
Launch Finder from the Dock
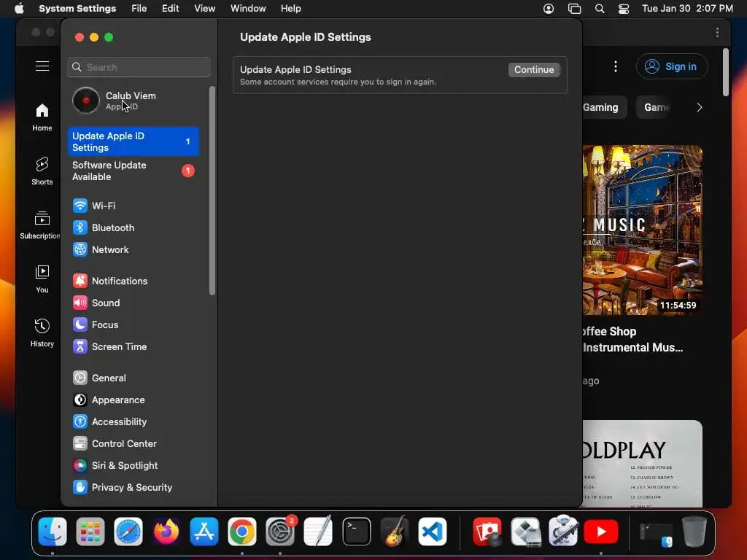53,532
